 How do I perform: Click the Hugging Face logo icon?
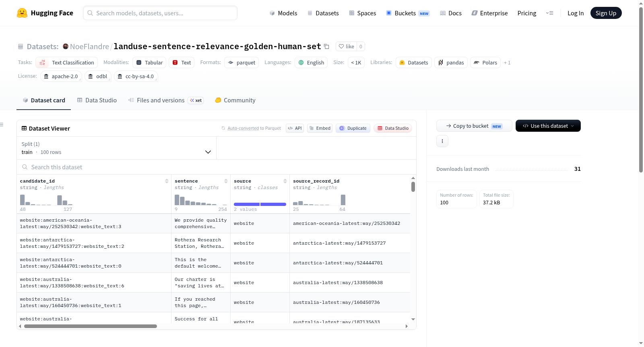(x=22, y=13)
